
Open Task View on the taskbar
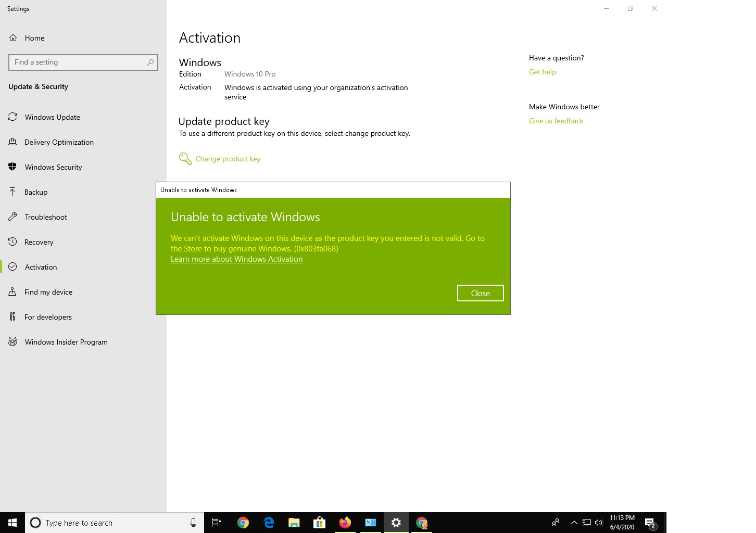click(x=216, y=523)
